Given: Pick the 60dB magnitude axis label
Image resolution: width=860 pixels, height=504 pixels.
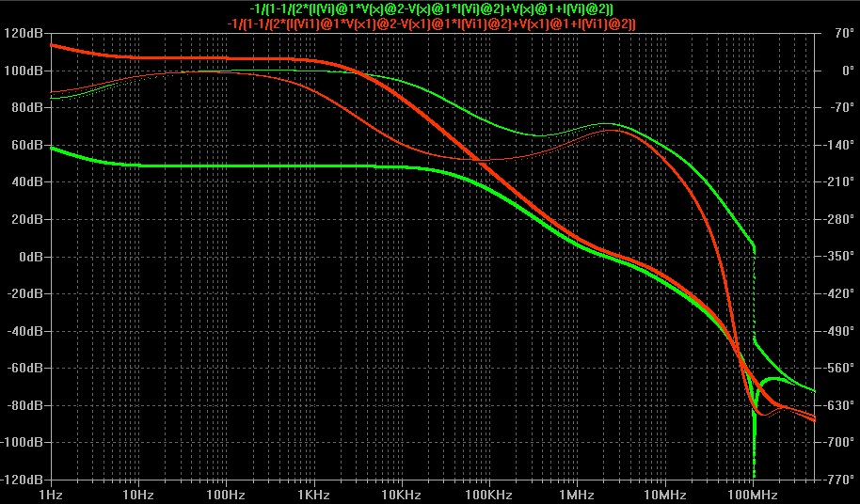Looking at the screenshot, I should 29,145.
